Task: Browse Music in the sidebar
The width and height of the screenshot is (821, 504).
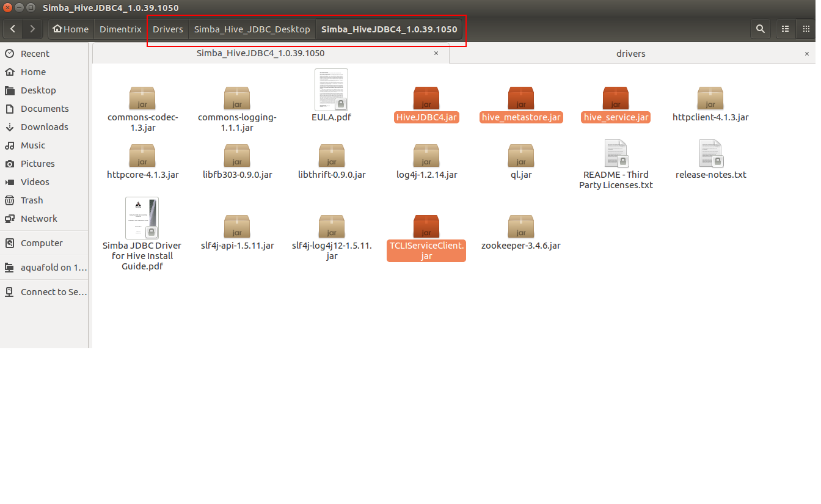Action: [45, 145]
